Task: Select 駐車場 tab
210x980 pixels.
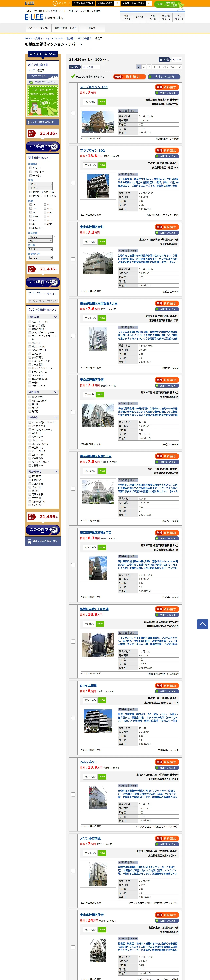Action: point(92,28)
